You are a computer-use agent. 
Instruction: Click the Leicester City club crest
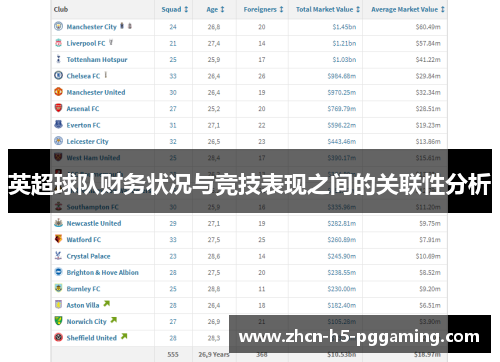(x=58, y=141)
